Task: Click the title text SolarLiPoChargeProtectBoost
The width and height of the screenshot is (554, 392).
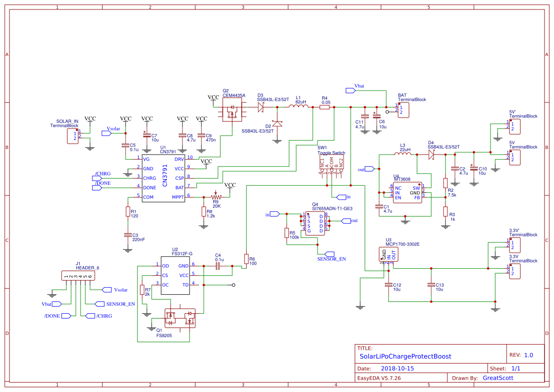Action: pos(405,356)
